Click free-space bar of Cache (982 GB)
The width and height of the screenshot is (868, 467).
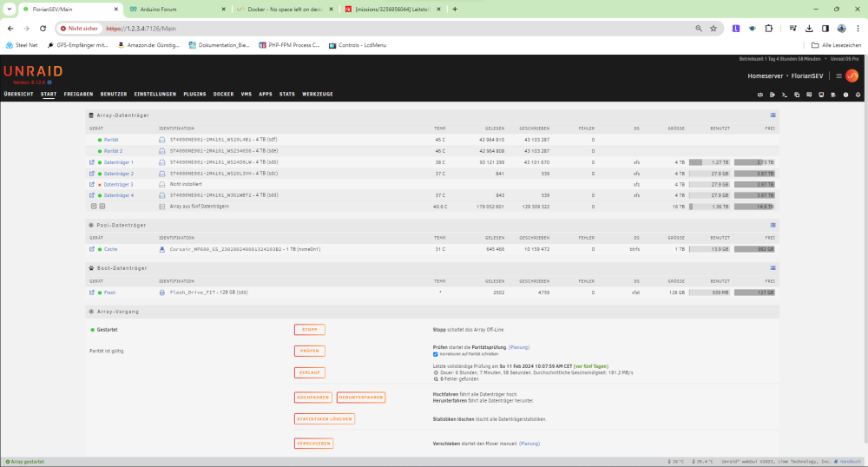click(x=754, y=249)
